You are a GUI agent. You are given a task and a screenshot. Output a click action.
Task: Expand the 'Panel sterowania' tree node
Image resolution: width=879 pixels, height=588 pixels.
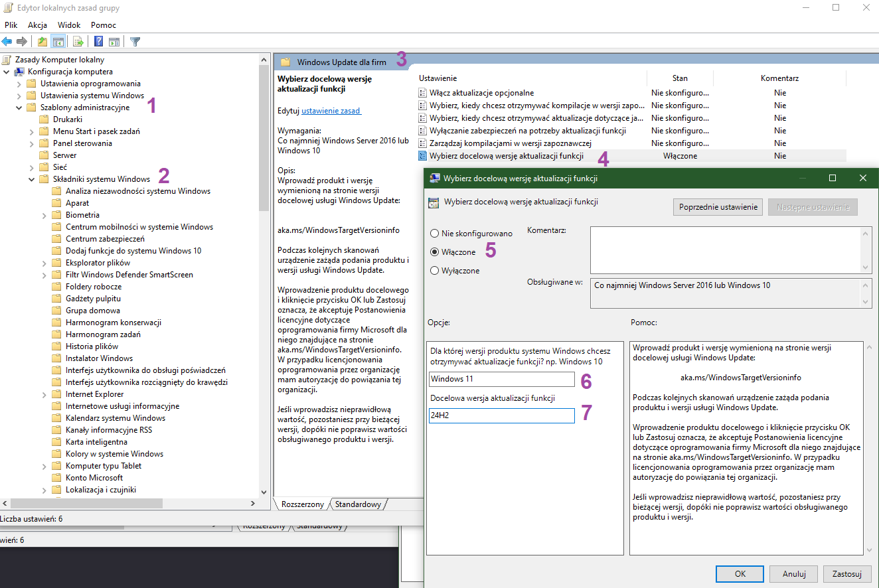(x=31, y=143)
